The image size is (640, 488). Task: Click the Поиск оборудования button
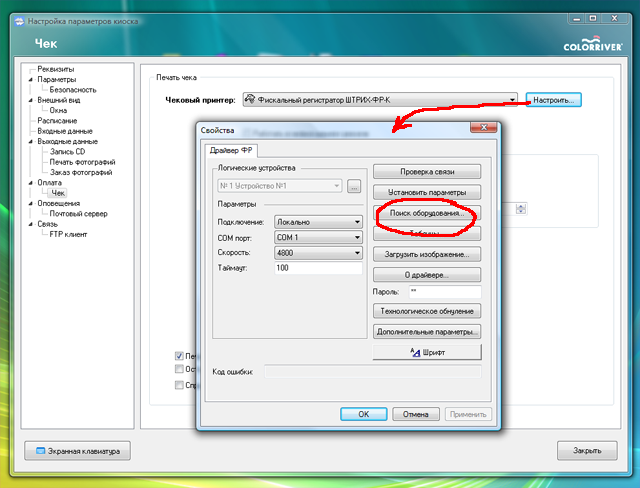[x=427, y=214]
